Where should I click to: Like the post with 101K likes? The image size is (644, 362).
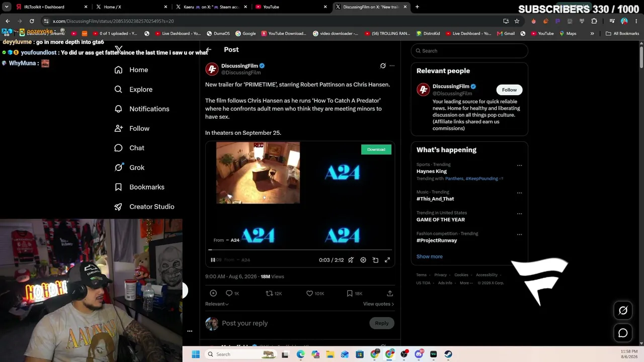click(x=315, y=293)
